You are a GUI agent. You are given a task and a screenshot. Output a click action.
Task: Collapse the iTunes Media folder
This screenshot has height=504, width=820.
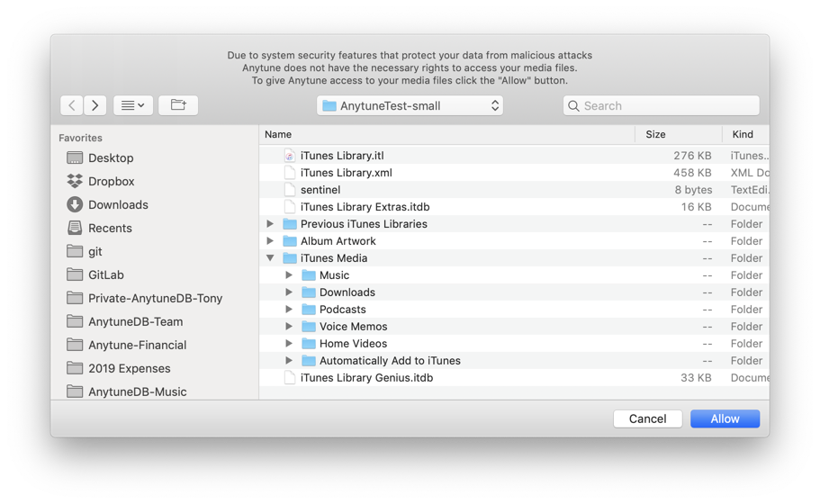(270, 257)
